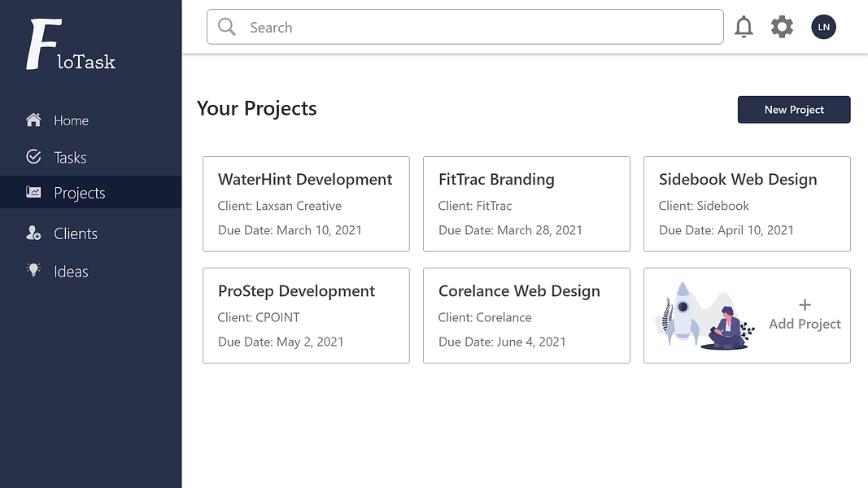Click the Clients person icon
Viewport: 868px width, 488px height.
coord(33,233)
